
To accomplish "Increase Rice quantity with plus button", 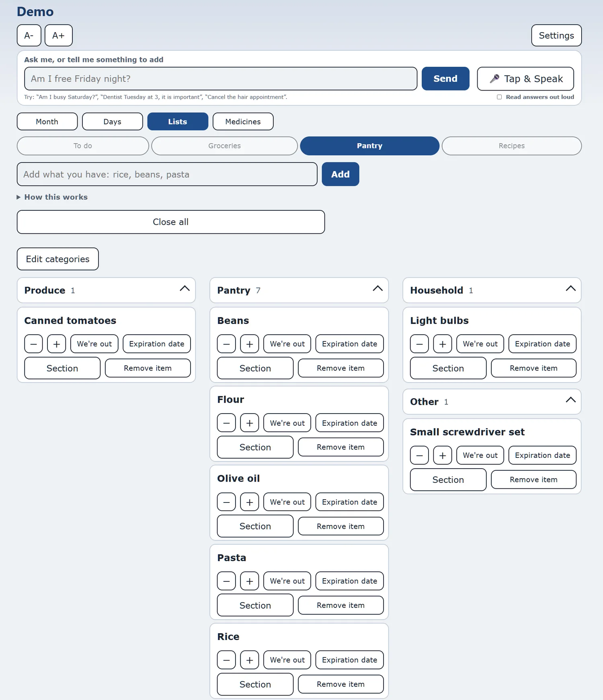I will (250, 660).
